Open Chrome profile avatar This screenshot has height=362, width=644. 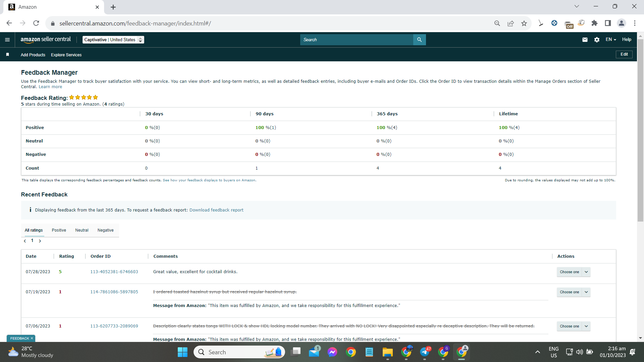(x=622, y=23)
